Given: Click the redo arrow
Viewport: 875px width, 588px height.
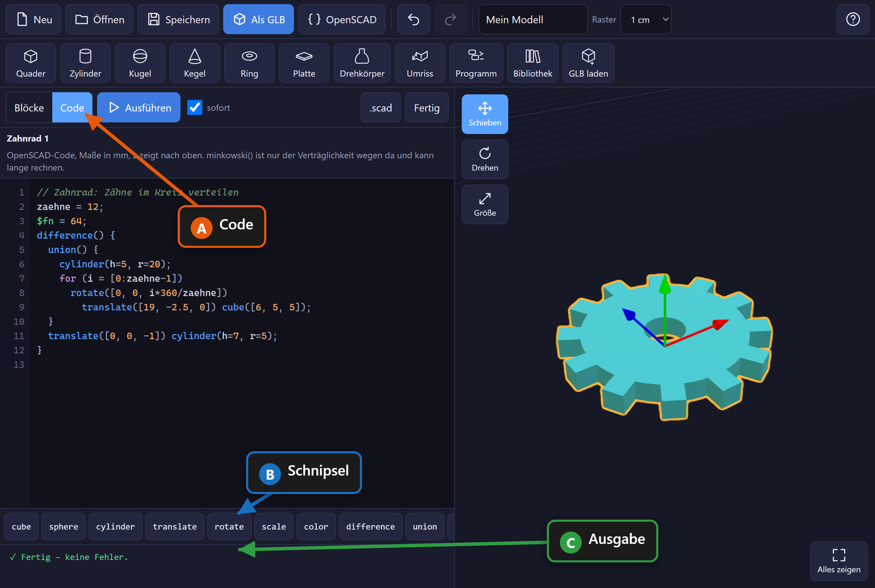Looking at the screenshot, I should pos(450,19).
